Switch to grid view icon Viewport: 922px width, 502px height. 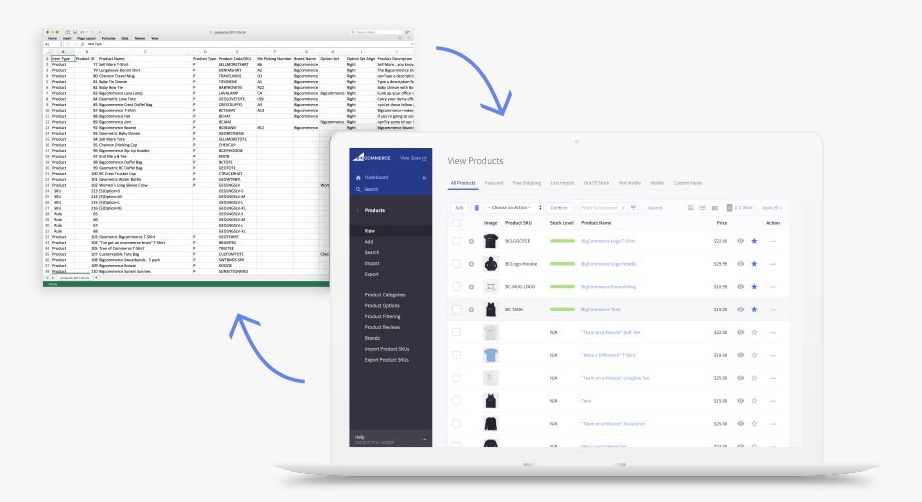(714, 208)
